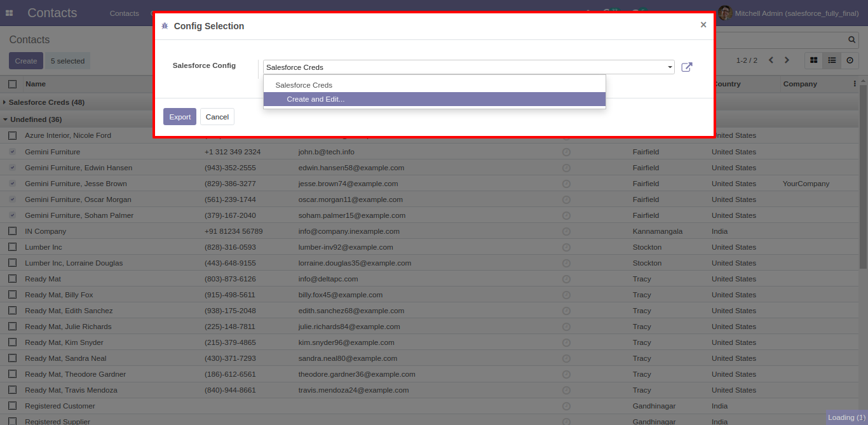
Task: Sort by the Company column header
Action: pyautogui.click(x=800, y=84)
